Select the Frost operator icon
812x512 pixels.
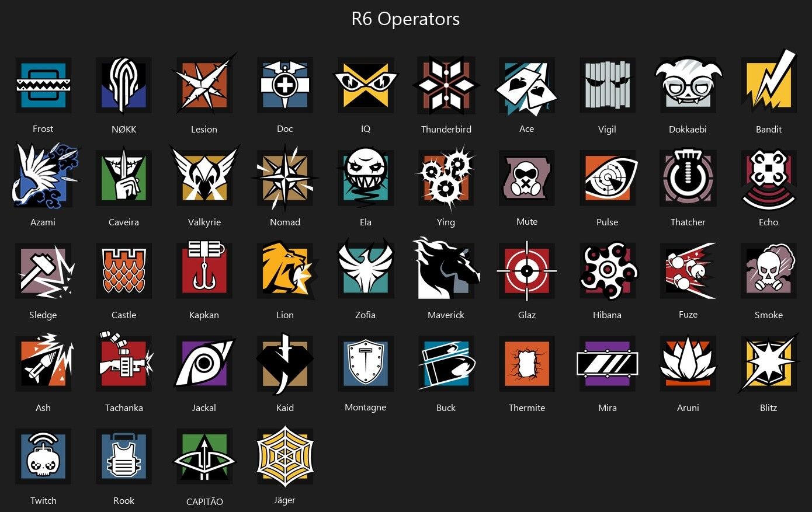[x=43, y=85]
